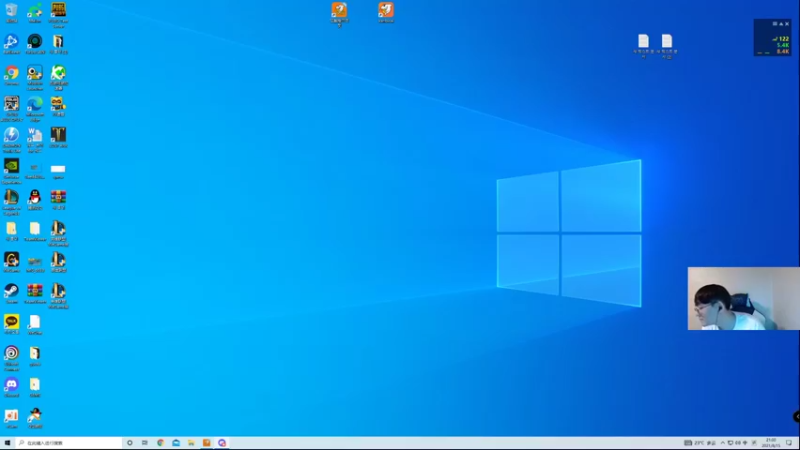800x450 pixels.
Task: Open the orange app pinned on taskbar
Action: click(x=207, y=443)
